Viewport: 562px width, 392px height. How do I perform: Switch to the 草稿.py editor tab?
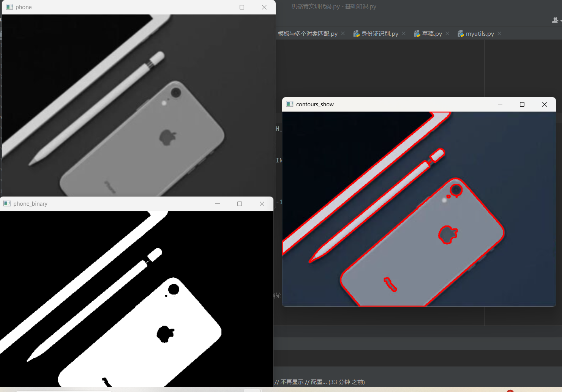pyautogui.click(x=432, y=34)
